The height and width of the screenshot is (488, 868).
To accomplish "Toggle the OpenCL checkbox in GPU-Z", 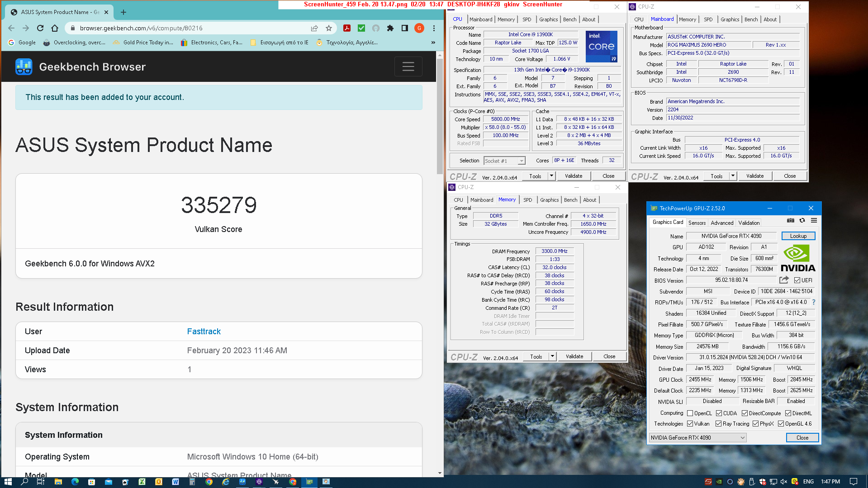I will (x=690, y=413).
